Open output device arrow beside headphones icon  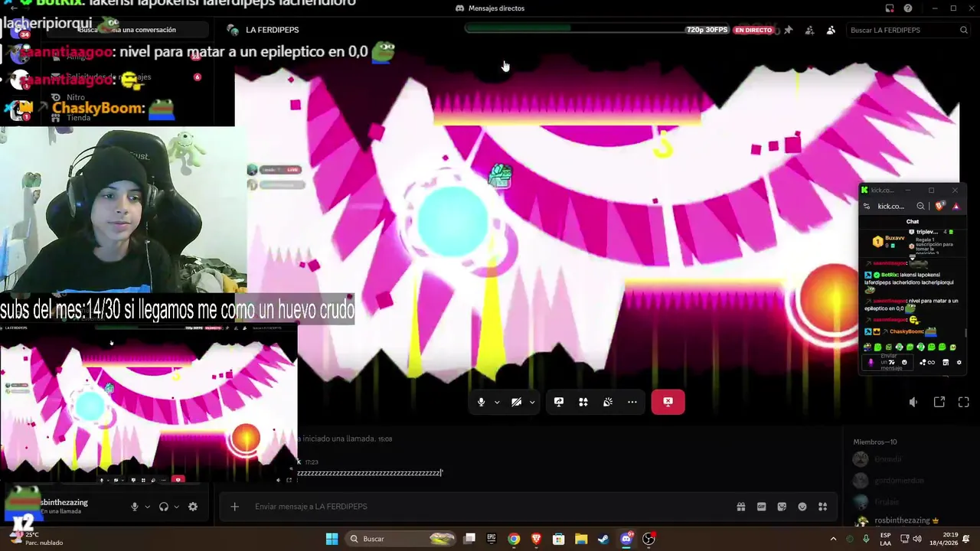point(176,507)
